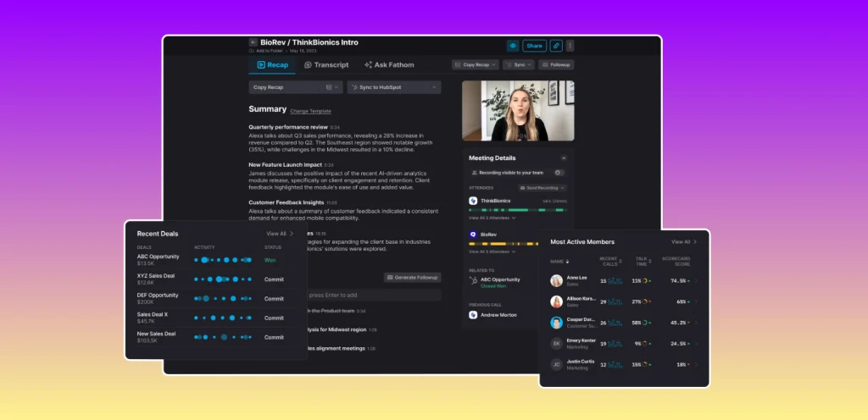Click the ThinkBionics talk timeline bar
This screenshot has height=420, width=868.
[518, 210]
